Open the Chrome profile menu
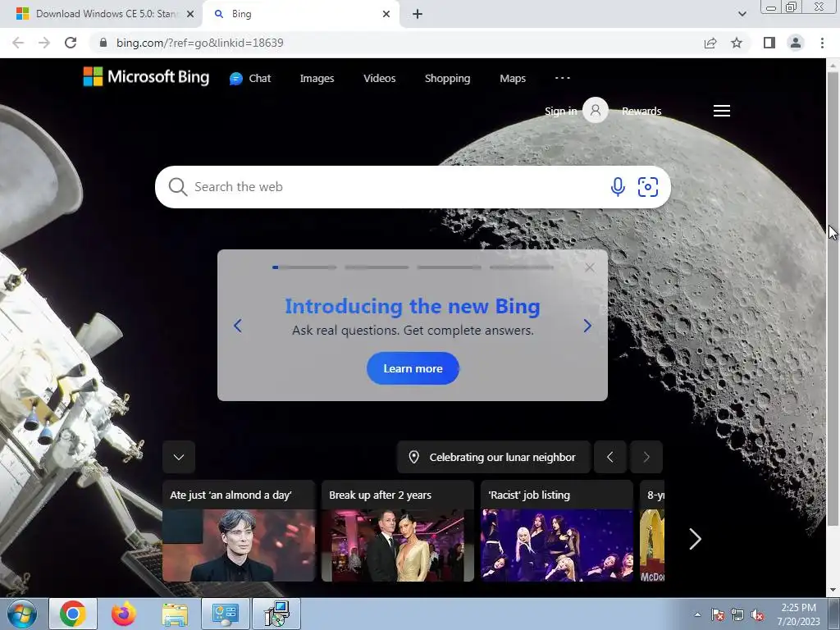Viewport: 840px width, 630px height. point(796,43)
